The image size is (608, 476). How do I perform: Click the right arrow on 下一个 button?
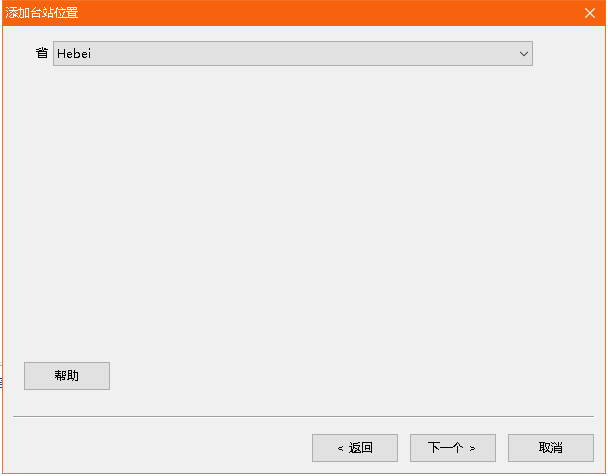(472, 449)
